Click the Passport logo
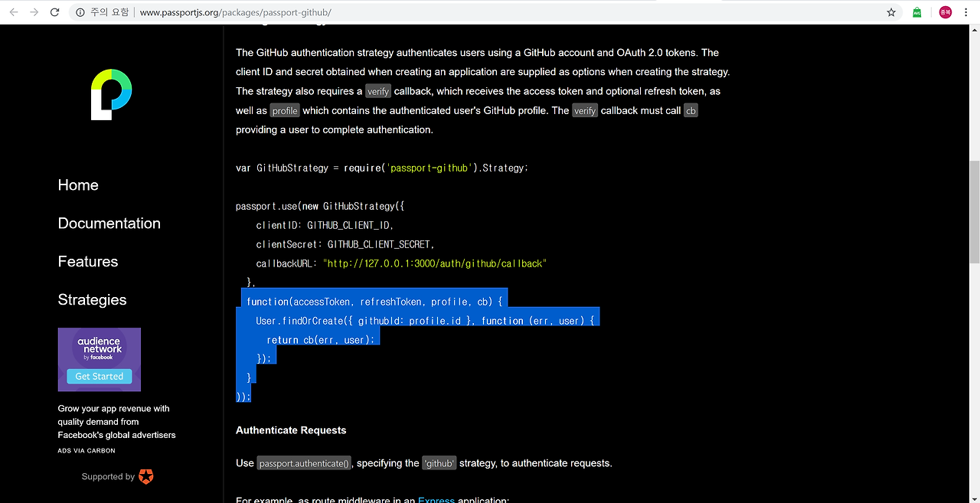This screenshot has height=503, width=980. (x=111, y=94)
